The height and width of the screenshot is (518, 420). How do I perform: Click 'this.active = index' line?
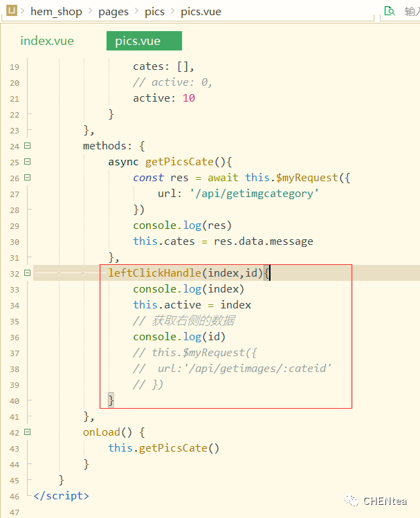[192, 305]
